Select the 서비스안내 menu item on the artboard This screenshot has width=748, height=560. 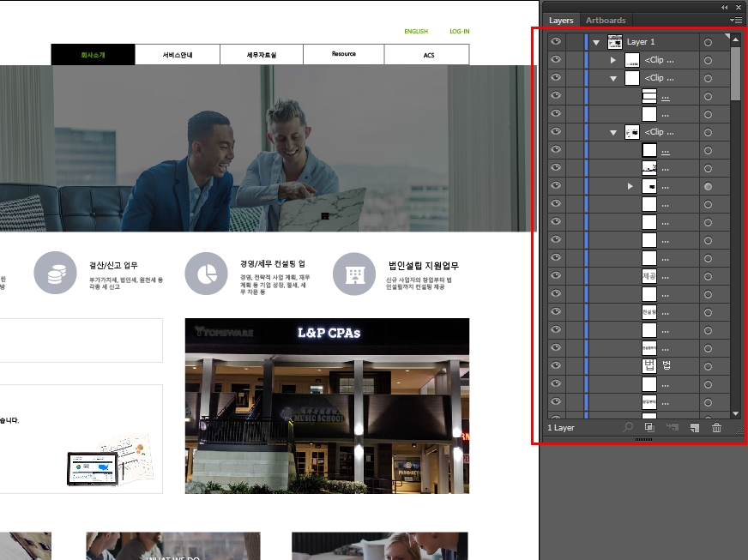[x=178, y=55]
